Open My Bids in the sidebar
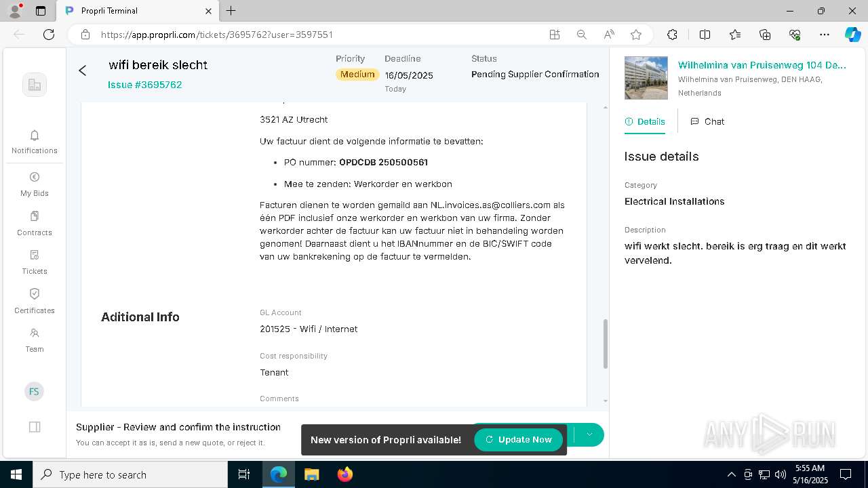 (35, 184)
